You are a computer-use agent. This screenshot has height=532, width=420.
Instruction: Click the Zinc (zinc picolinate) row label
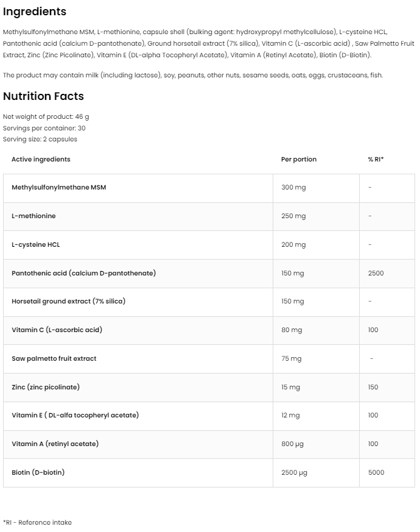pos(46,387)
